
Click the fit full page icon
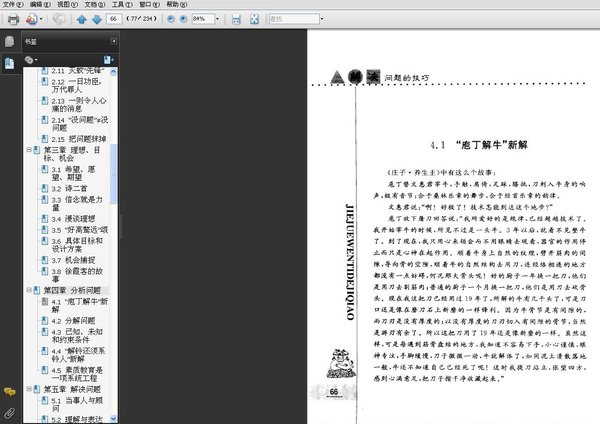pos(254,19)
